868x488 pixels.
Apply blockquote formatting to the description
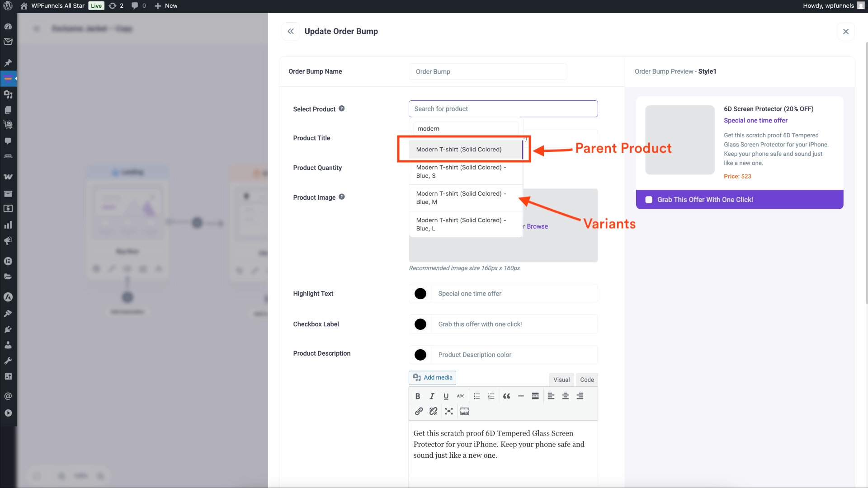506,396
